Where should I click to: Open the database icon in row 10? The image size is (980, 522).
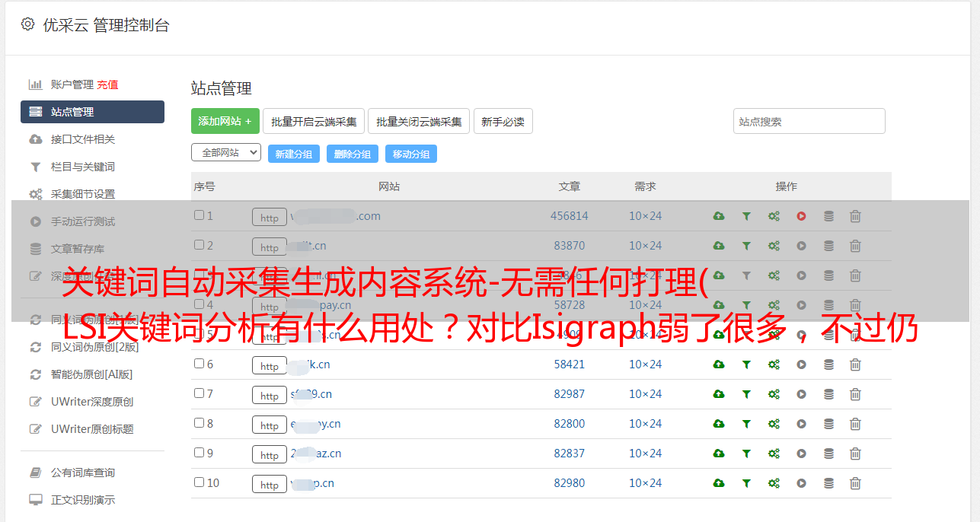click(828, 483)
